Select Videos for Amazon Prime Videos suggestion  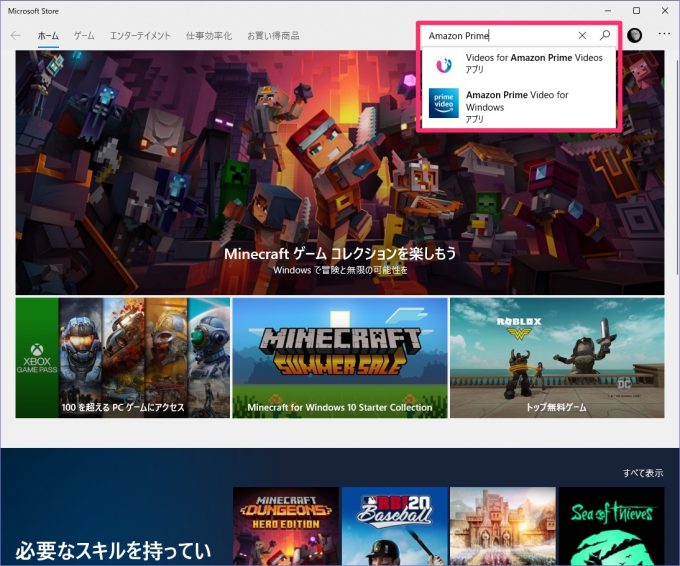(519, 64)
